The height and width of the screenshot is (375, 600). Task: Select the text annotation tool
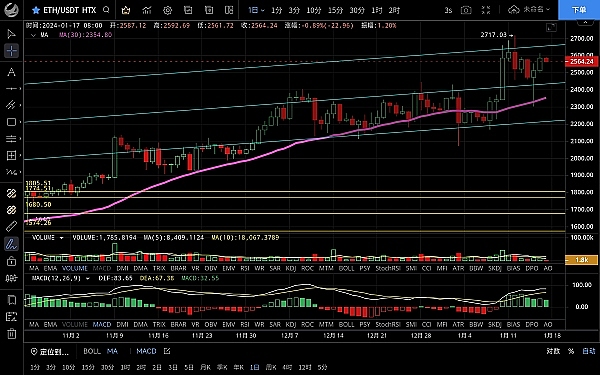pos(11,72)
